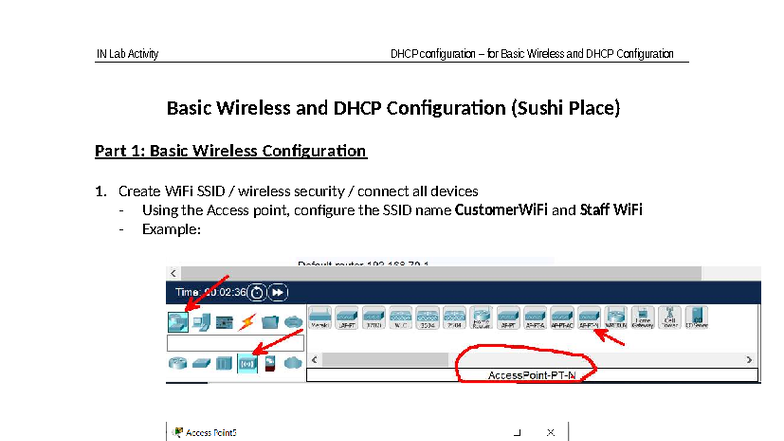Viewport: 784px width, 441px height.
Task: Pick the AP-PT-A access point device
Action: point(535,318)
